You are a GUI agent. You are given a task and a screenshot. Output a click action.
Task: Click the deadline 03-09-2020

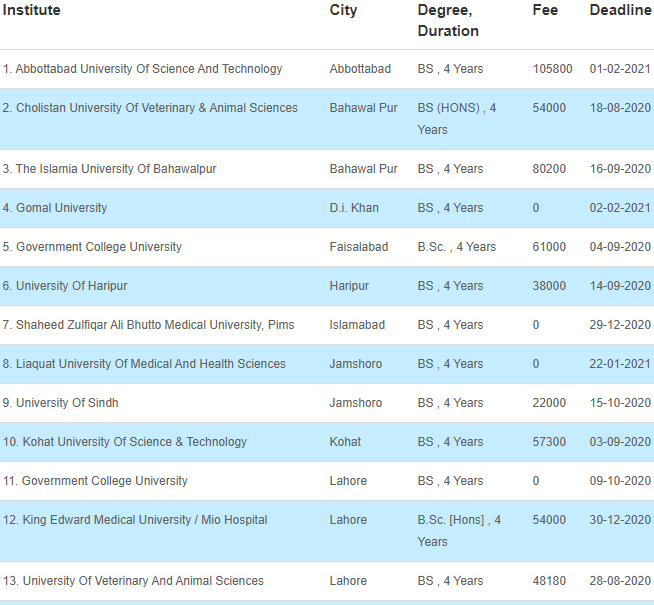[620, 442]
